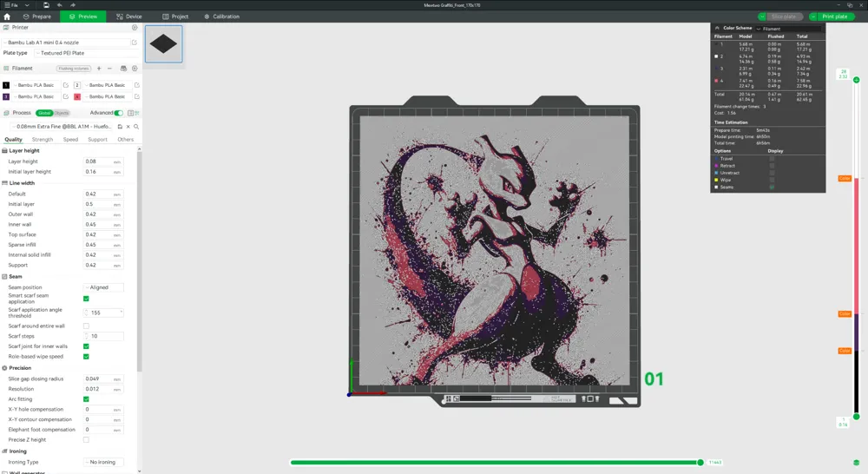Remove a filament with the minus icon
Viewport: 868px width, 474px height.
[109, 68]
